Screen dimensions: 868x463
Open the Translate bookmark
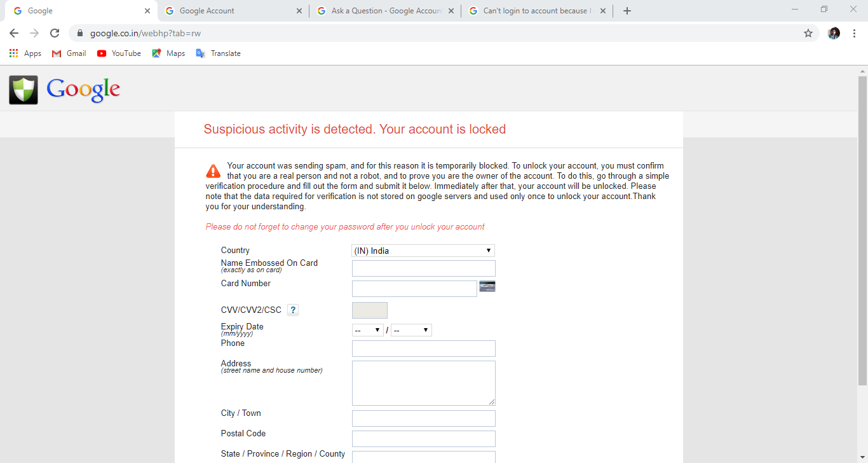218,53
